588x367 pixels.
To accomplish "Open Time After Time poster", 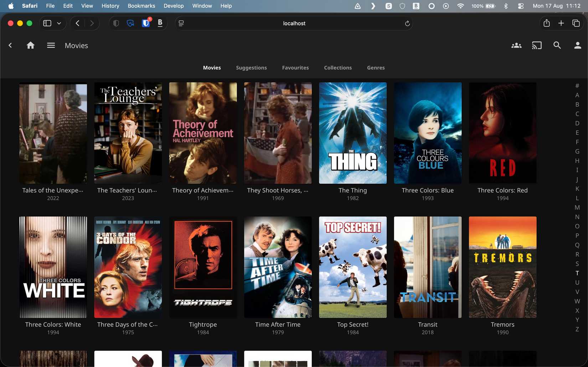I will click(x=278, y=267).
